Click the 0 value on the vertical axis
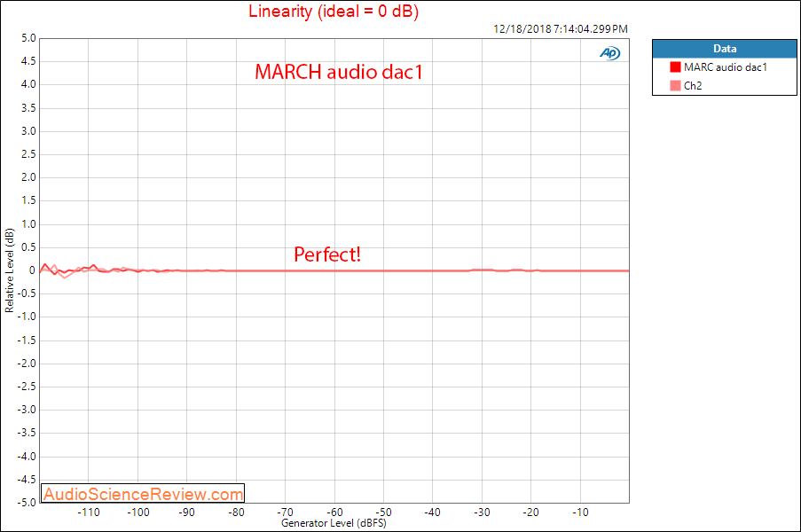 coord(32,270)
